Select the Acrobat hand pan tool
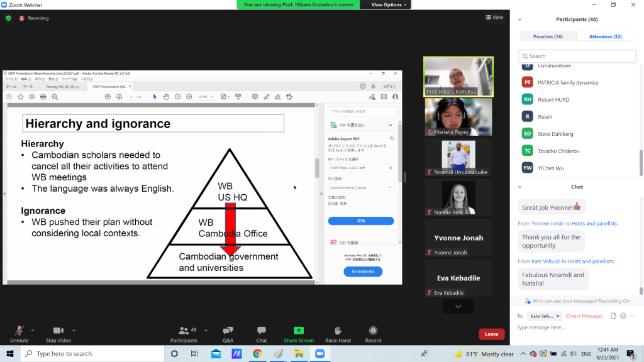 (x=166, y=97)
